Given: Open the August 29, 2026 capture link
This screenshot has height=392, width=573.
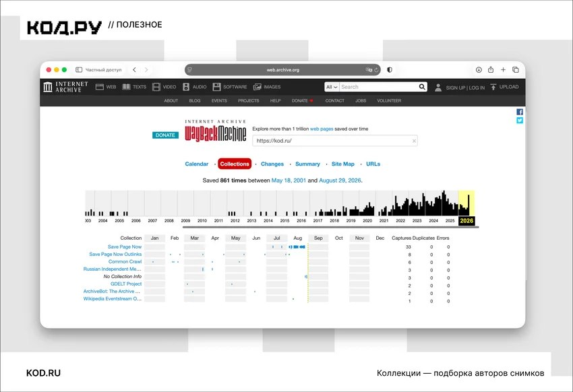Looking at the screenshot, I should click(340, 181).
